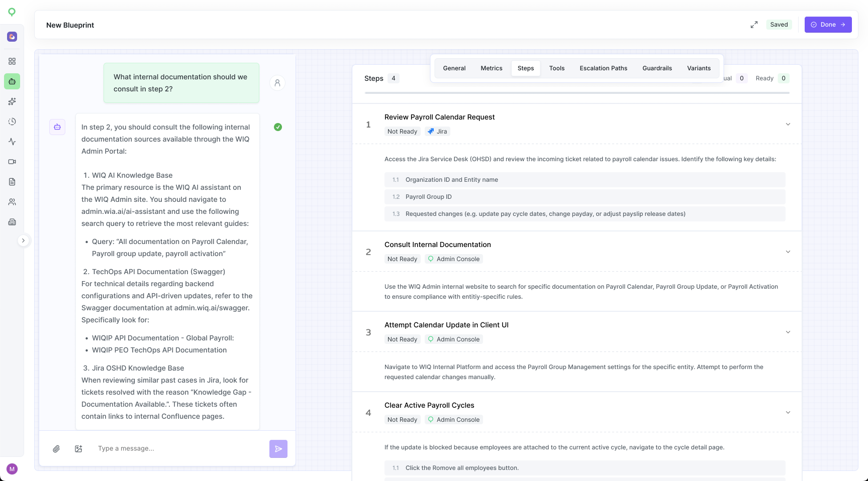Collapse step 4 Clear Active Payroll Cycles
The width and height of the screenshot is (868, 481).
tap(788, 412)
